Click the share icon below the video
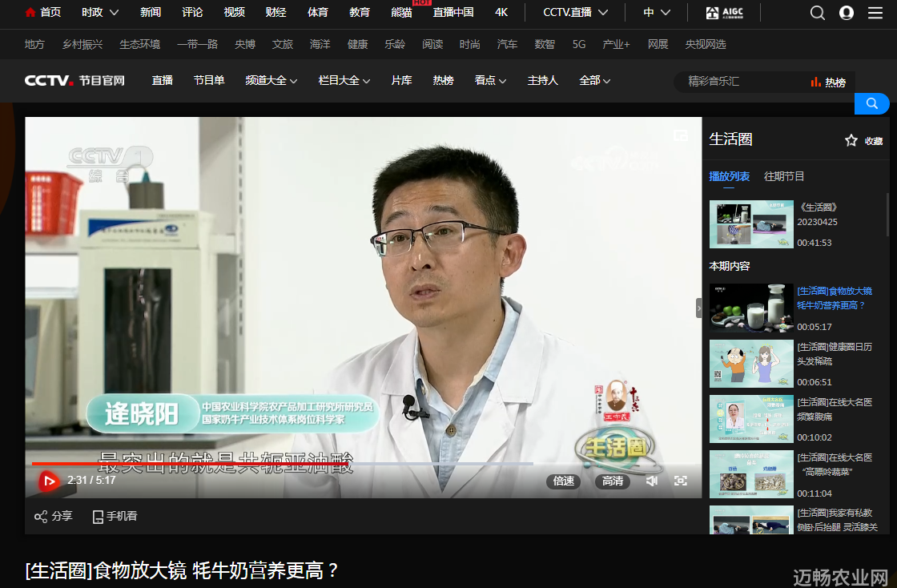This screenshot has height=588, width=897. tap(41, 517)
